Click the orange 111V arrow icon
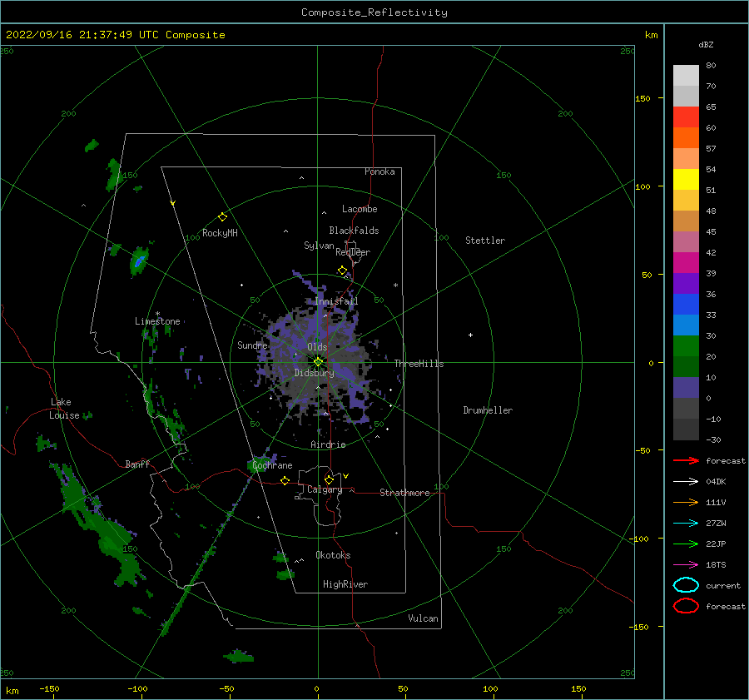Viewport: 749px width, 700px height. coord(686,502)
